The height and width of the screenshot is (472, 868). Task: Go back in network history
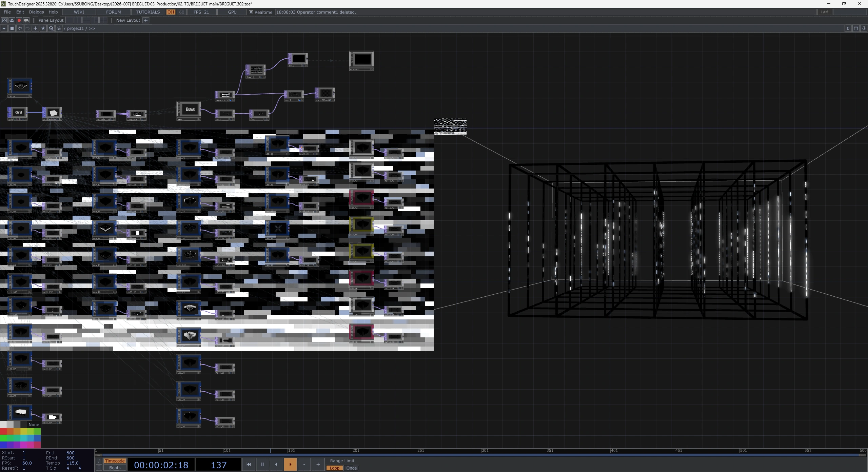(20, 28)
